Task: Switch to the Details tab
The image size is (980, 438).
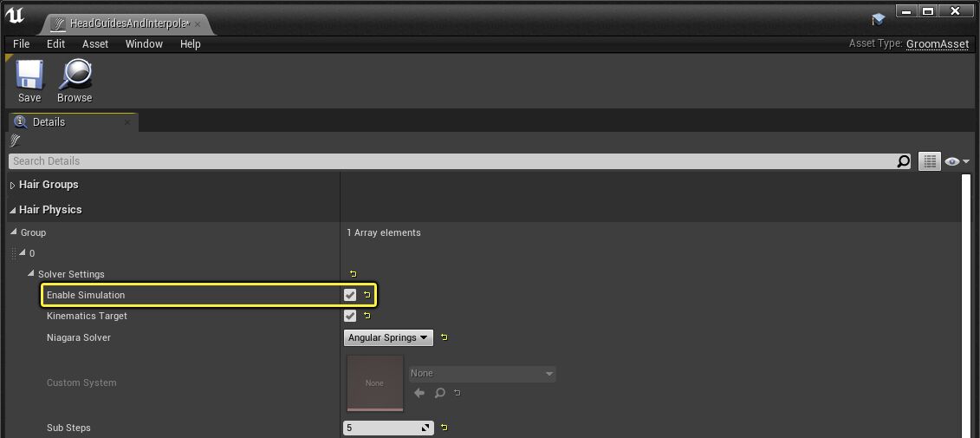Action: pyautogui.click(x=72, y=122)
